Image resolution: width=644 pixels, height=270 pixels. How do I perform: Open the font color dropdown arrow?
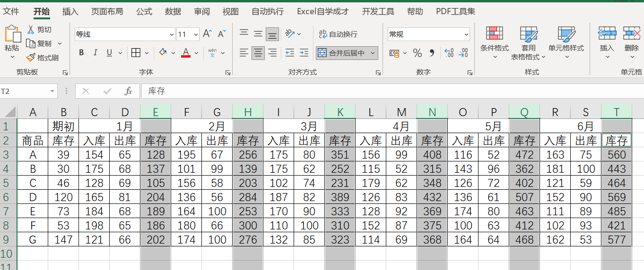coord(196,53)
